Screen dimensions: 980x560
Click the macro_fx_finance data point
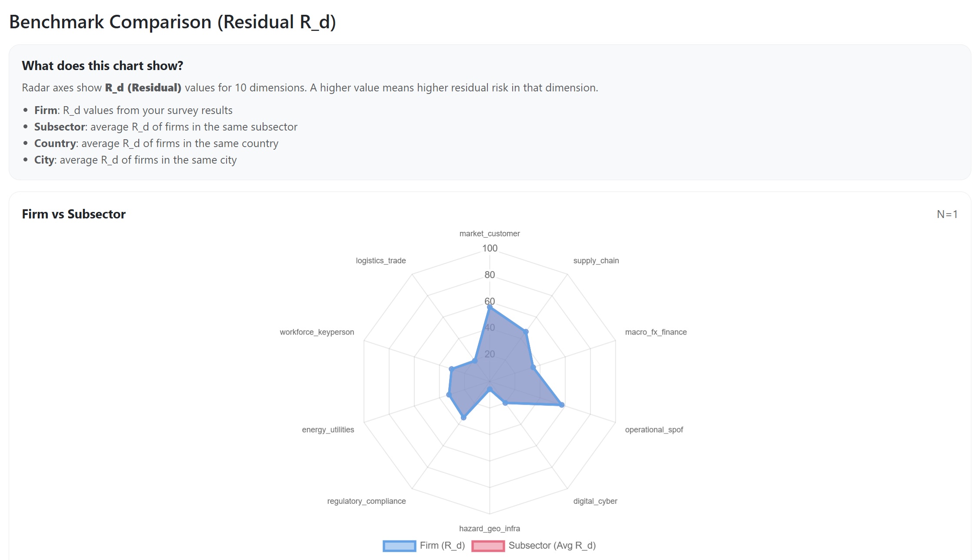pos(533,368)
